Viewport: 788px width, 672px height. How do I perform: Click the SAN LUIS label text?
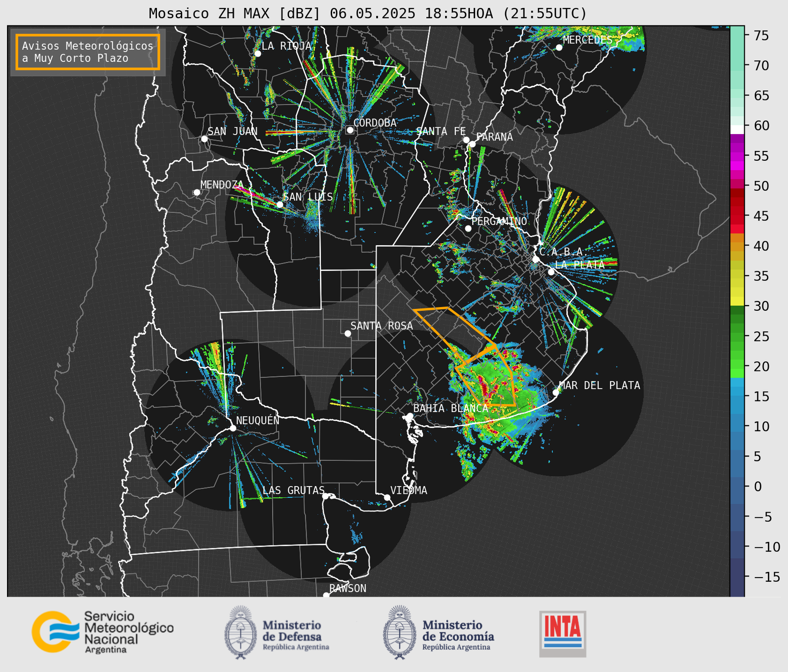pos(308,197)
